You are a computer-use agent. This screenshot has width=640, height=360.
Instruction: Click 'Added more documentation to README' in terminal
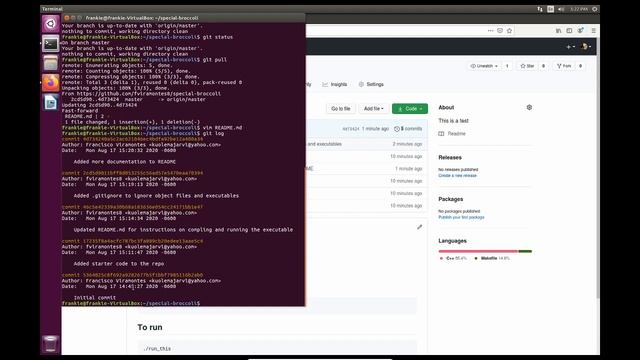pos(124,162)
